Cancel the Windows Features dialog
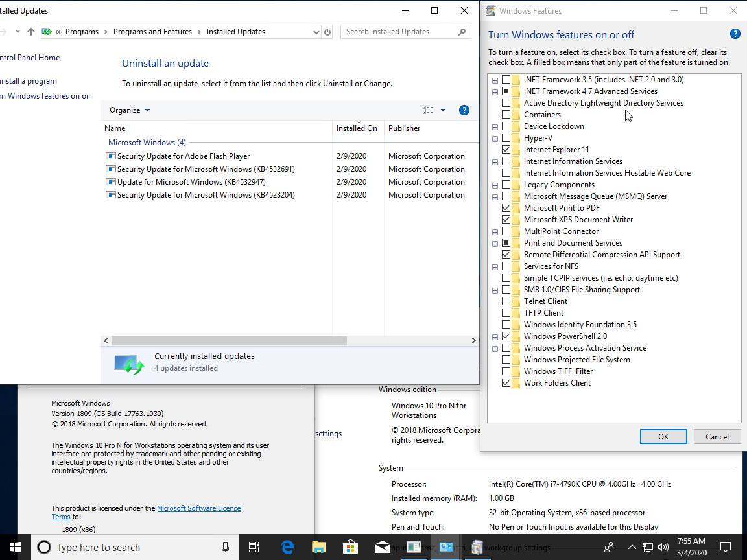 click(x=717, y=437)
